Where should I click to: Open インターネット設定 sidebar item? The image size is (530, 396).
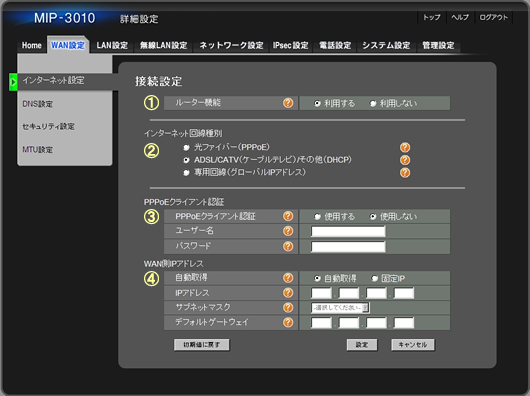(64, 81)
